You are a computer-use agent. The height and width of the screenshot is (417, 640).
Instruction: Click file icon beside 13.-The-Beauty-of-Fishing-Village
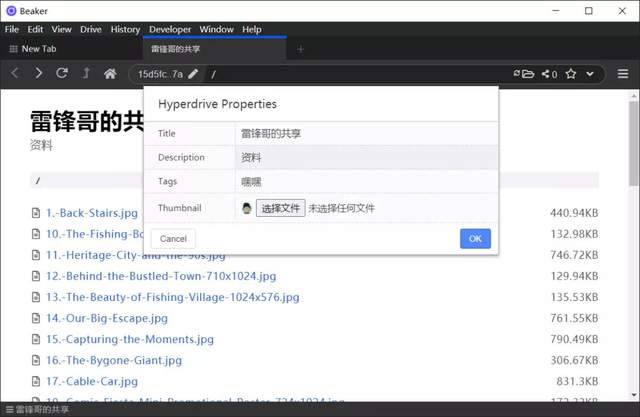point(36,297)
